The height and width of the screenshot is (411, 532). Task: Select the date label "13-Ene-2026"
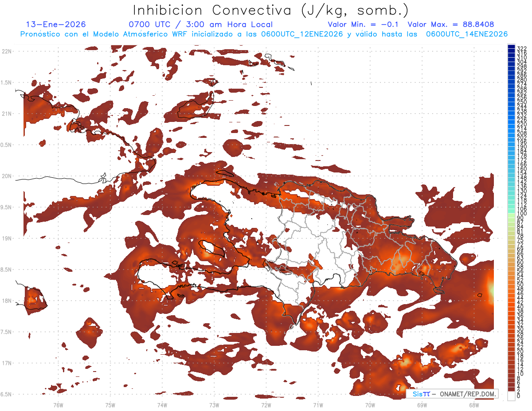[x=56, y=24]
